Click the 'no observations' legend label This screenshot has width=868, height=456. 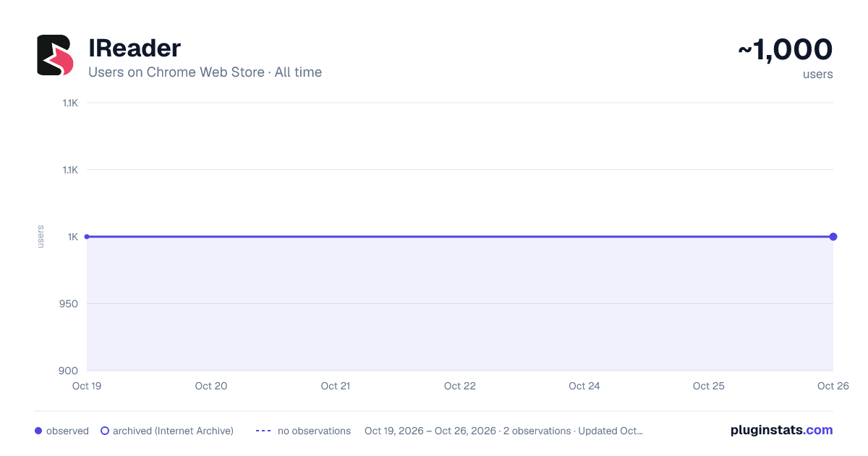(x=314, y=431)
